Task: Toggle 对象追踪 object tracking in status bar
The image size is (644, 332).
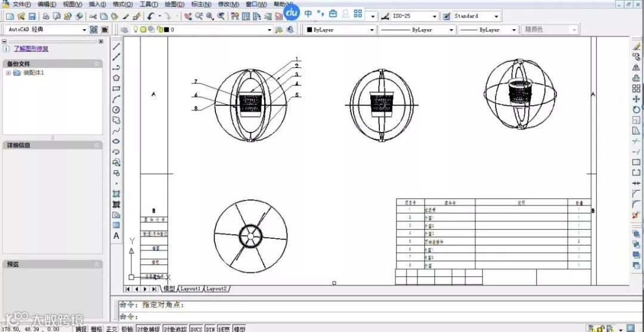Action: click(175, 328)
